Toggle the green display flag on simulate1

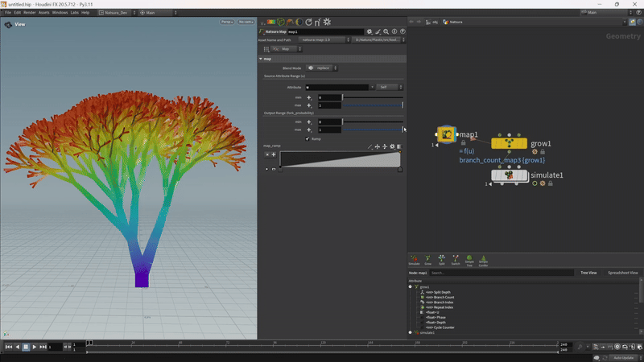tap(535, 183)
